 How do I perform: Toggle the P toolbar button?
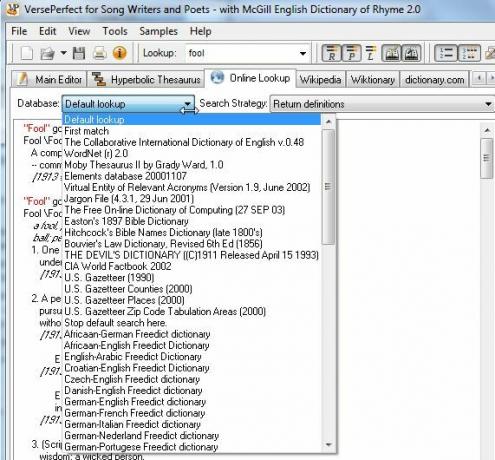click(x=351, y=53)
